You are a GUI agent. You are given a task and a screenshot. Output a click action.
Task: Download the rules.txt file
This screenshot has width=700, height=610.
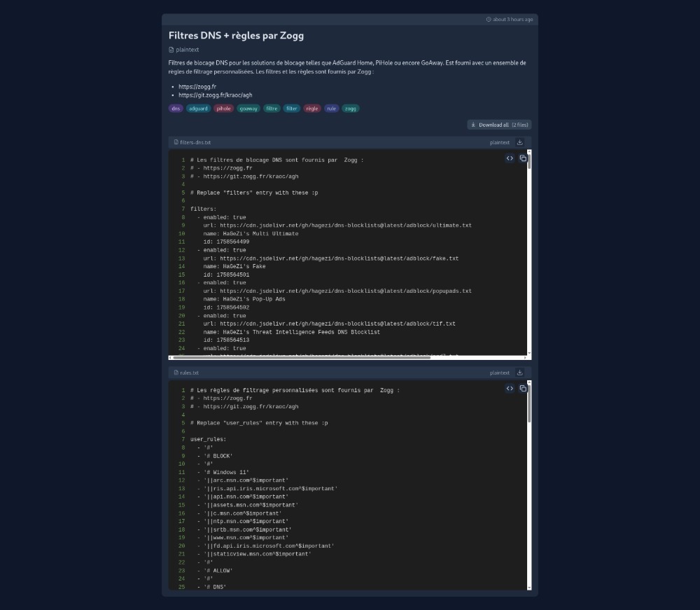[x=520, y=373]
